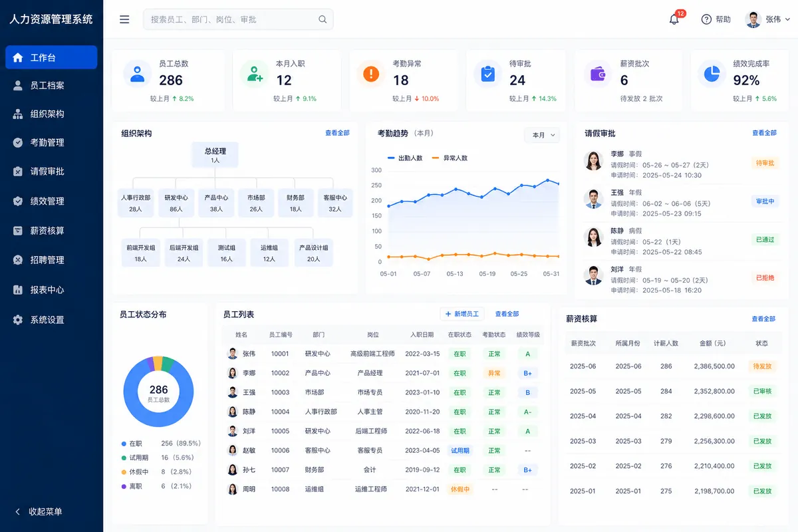Expand the 张伟 user account menu

[x=769, y=19]
